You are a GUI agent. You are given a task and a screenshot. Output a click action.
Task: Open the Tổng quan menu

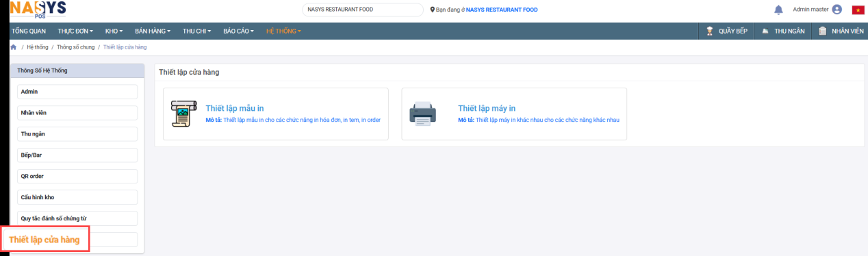pyautogui.click(x=28, y=31)
